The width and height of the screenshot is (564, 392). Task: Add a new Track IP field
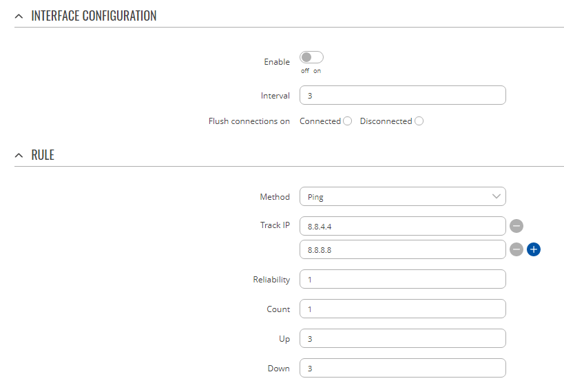click(x=534, y=249)
